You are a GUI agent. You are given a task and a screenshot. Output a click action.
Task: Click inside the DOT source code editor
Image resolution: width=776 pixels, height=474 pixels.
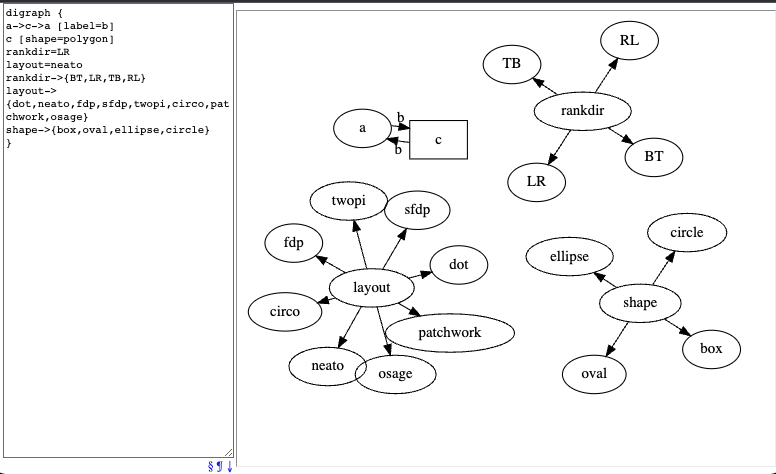(x=117, y=300)
